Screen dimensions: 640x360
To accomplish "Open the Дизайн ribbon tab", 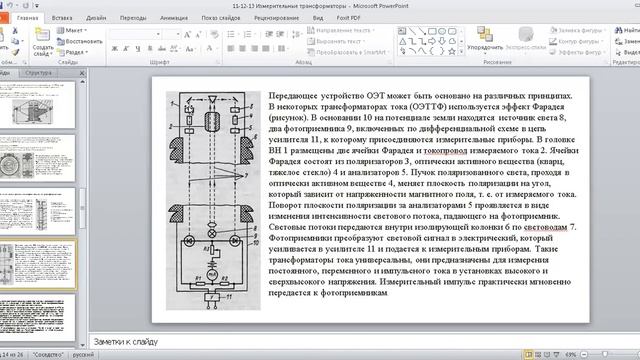I will pos(96,18).
